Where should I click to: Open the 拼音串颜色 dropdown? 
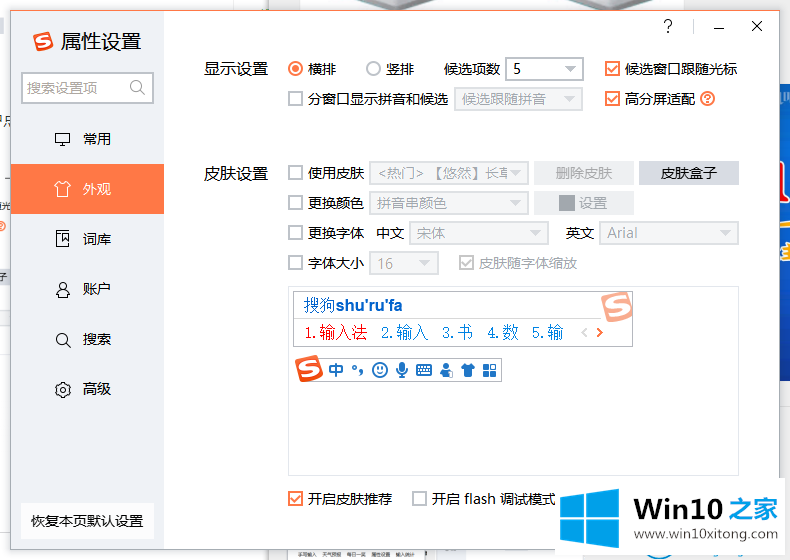(449, 203)
